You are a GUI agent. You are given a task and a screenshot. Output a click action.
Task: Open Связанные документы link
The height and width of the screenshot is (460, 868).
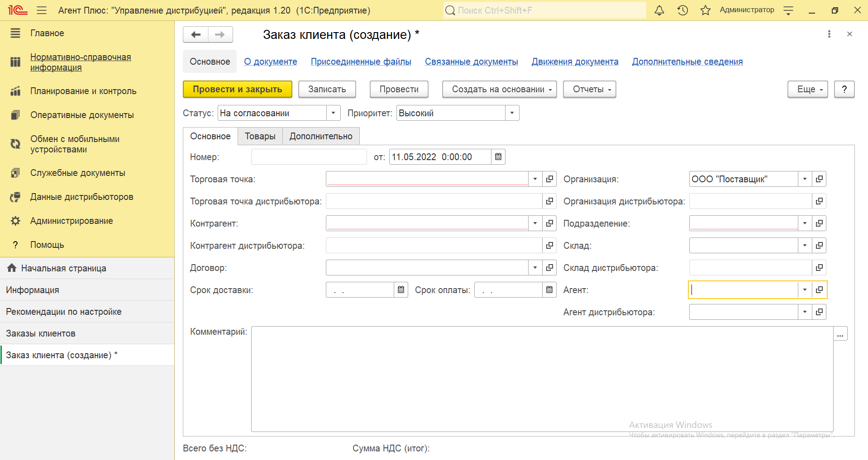tap(472, 62)
